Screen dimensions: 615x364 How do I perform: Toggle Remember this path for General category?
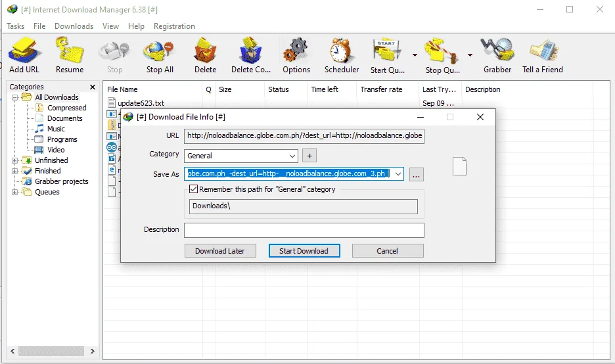pos(193,189)
